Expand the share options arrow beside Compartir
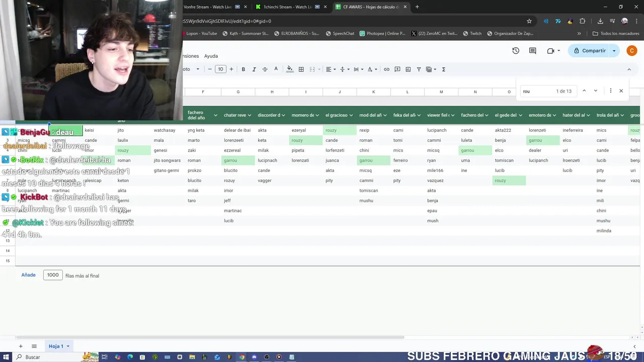Screen dimensions: 644x362 (614, 51)
